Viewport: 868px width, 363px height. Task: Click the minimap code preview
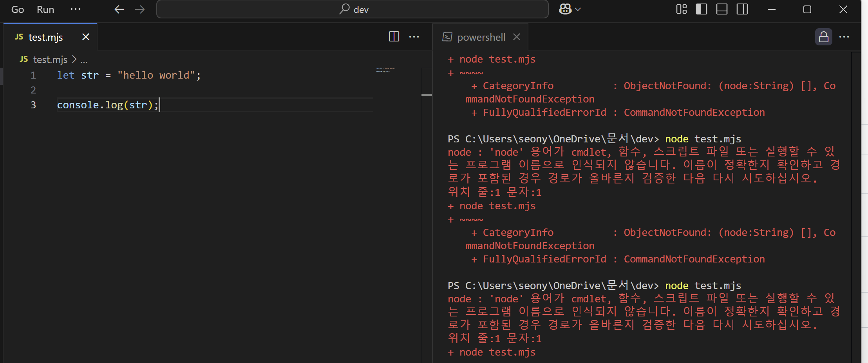[x=386, y=70]
